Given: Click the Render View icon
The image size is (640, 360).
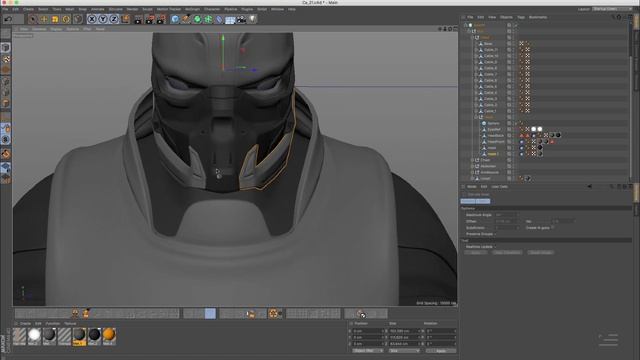Looking at the screenshot, I should pyautogui.click(x=138, y=19).
